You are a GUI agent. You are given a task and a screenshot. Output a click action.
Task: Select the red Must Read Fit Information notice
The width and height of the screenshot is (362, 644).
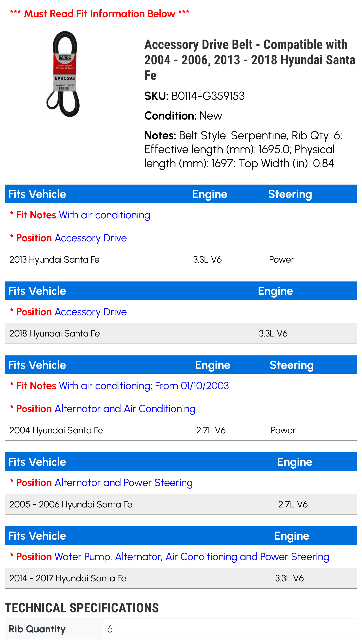point(99,14)
